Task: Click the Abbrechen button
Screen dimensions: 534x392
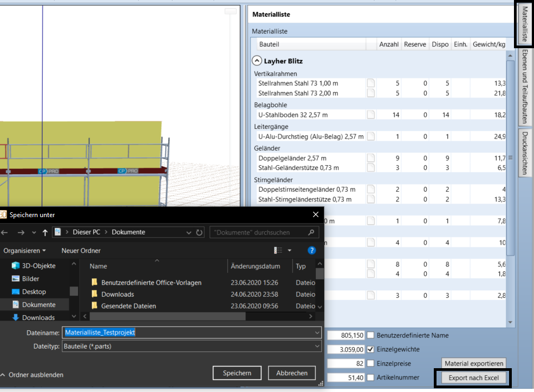Action: (291, 373)
